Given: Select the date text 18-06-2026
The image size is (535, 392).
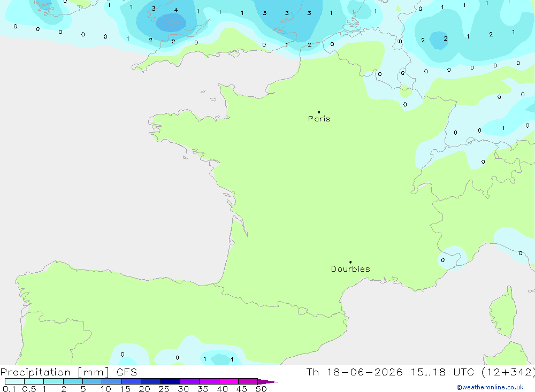Looking at the screenshot, I should click(364, 372).
